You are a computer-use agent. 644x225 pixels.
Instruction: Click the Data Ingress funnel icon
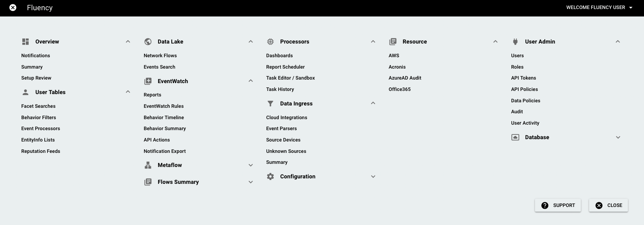[270, 103]
